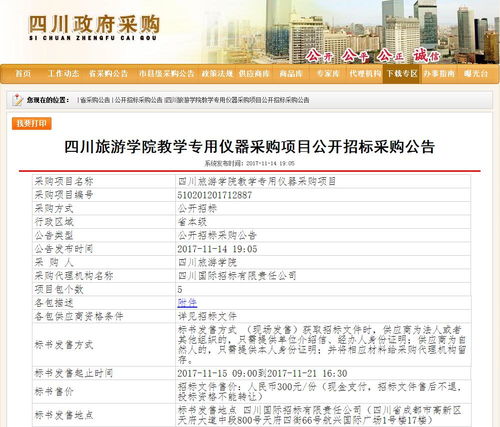Click the 标书发售地点 label cell
This screenshot has height=427, width=500.
[x=104, y=415]
